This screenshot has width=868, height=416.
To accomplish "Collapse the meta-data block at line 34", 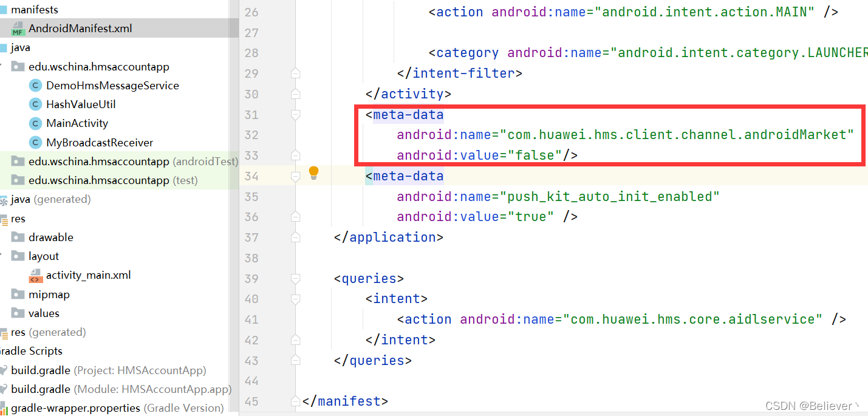I will click(295, 176).
